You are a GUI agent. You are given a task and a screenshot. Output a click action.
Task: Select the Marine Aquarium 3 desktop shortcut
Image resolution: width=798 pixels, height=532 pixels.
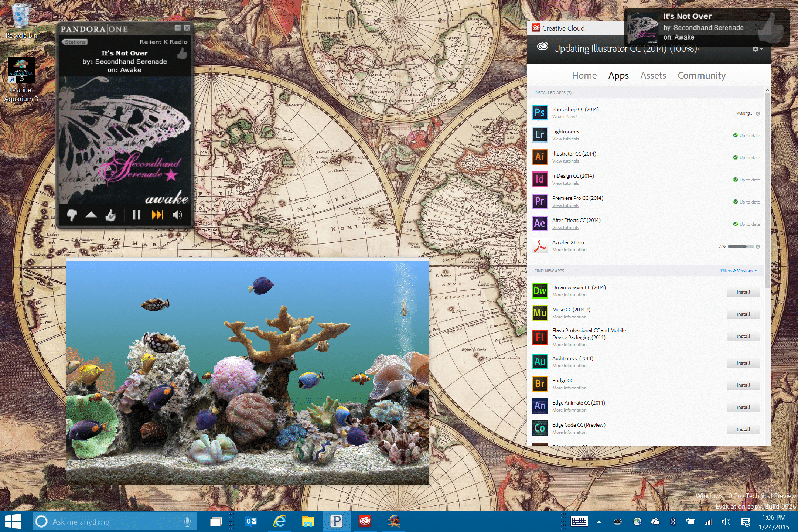pos(21,80)
